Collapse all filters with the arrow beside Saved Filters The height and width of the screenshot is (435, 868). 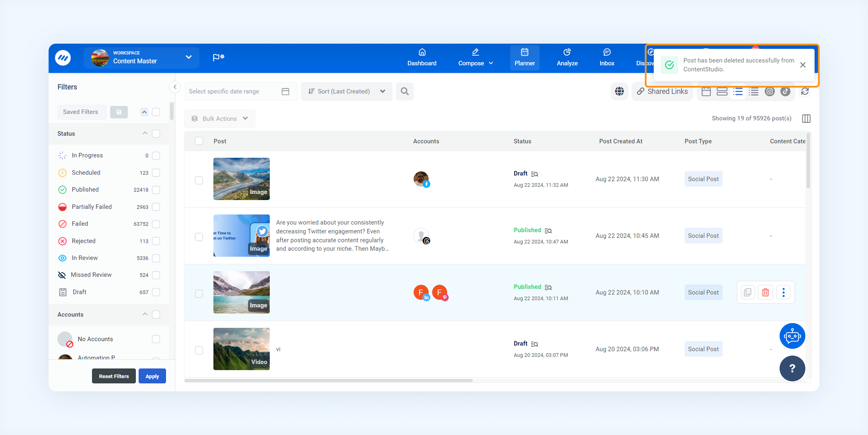coord(144,112)
